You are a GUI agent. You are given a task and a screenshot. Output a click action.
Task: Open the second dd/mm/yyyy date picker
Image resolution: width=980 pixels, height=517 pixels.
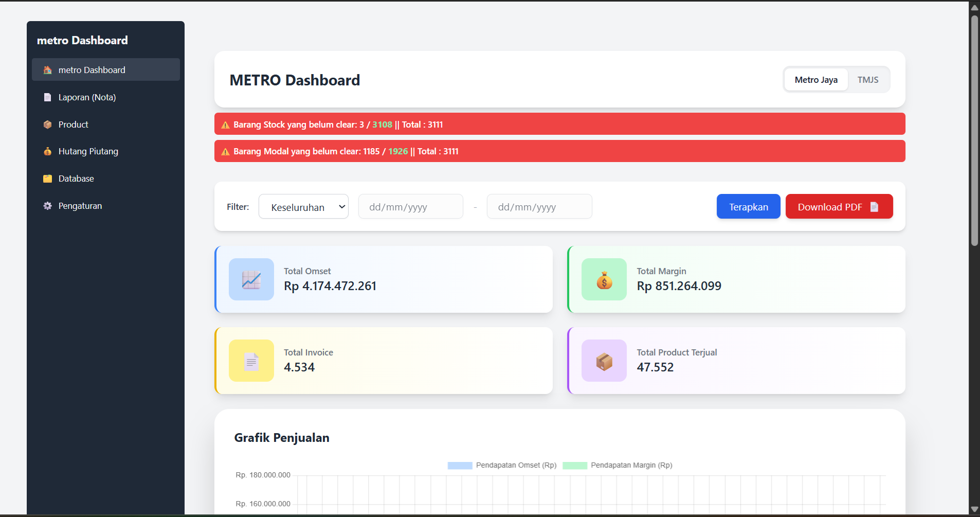(x=539, y=206)
